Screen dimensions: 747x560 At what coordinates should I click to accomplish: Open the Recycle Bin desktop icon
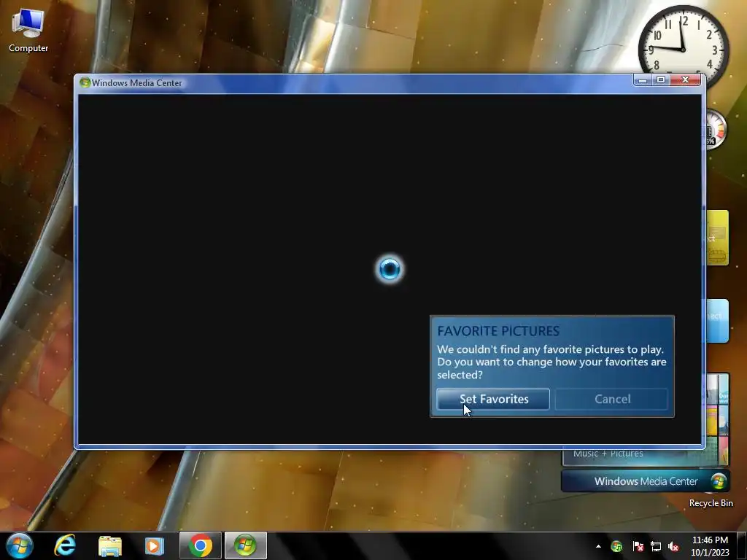[711, 503]
